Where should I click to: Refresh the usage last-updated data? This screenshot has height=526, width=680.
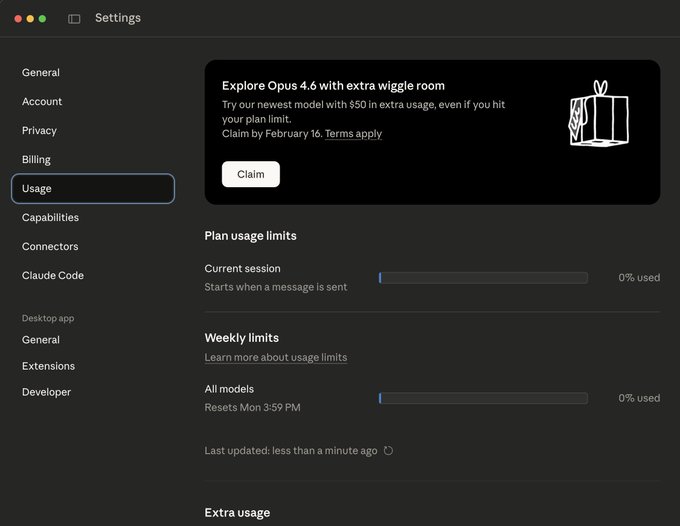click(388, 451)
